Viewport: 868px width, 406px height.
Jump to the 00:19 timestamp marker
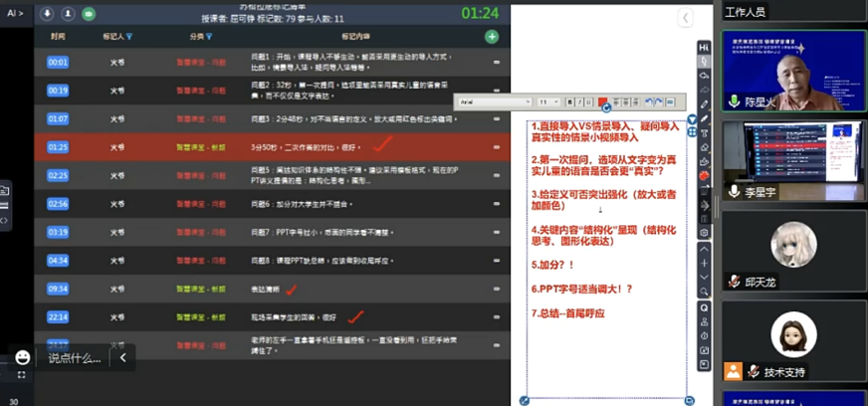58,90
